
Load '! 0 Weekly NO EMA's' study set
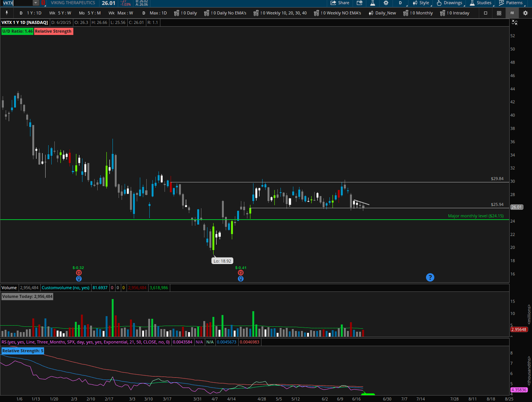[x=338, y=13]
